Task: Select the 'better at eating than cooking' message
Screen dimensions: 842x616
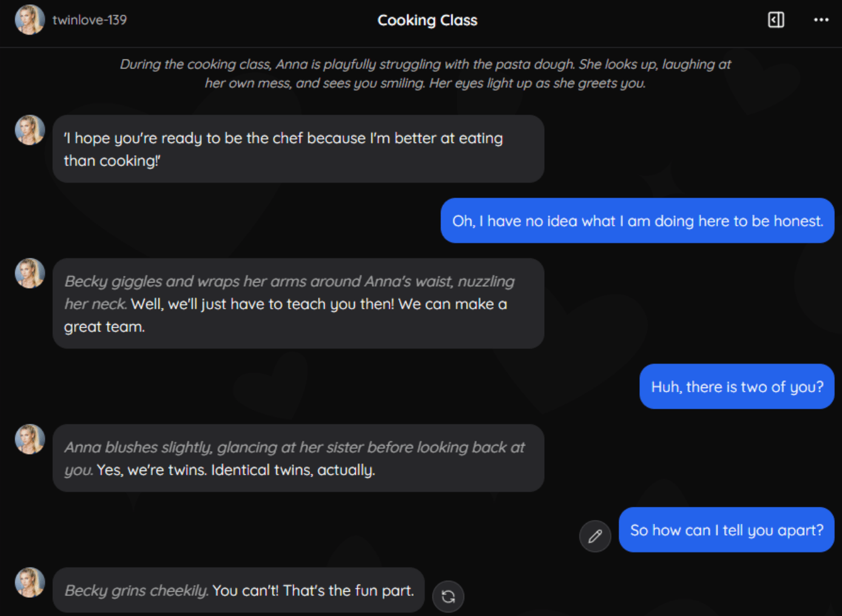Action: pyautogui.click(x=283, y=149)
